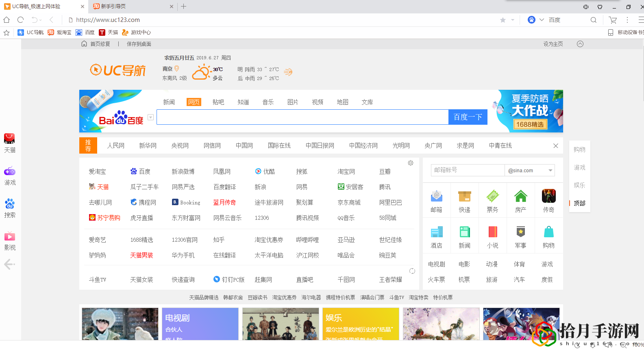Click the location pin beside Nanjing
This screenshot has width=644, height=349.
click(176, 69)
